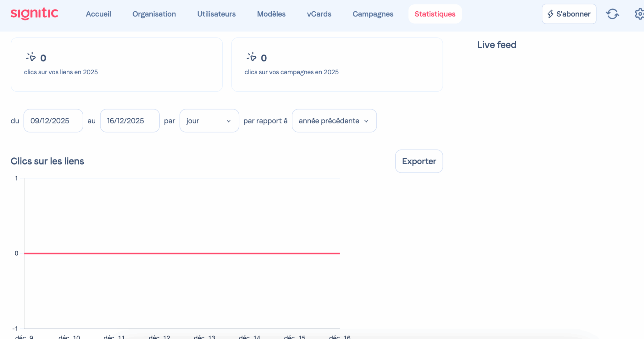Edit the start date 09/12/2025 field

(53, 121)
